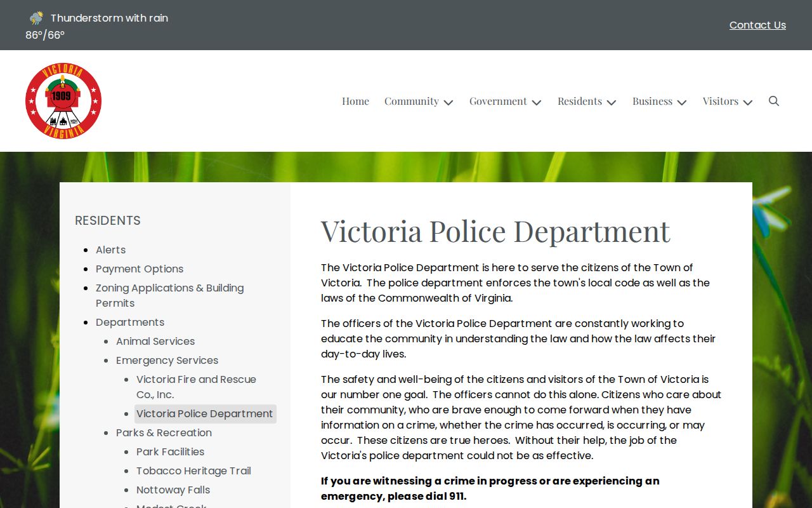Open Emergency Services in the sidebar
Image resolution: width=812 pixels, height=508 pixels.
pos(167,360)
